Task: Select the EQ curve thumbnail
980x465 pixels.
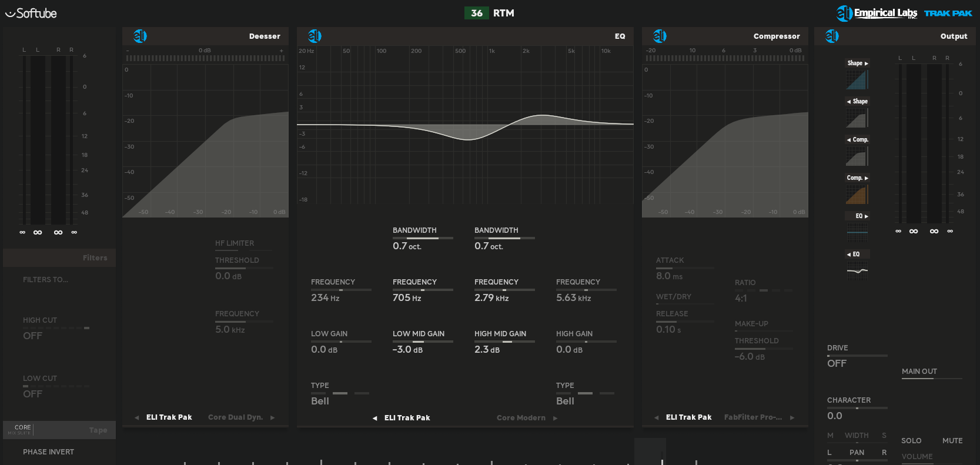Action: (857, 271)
